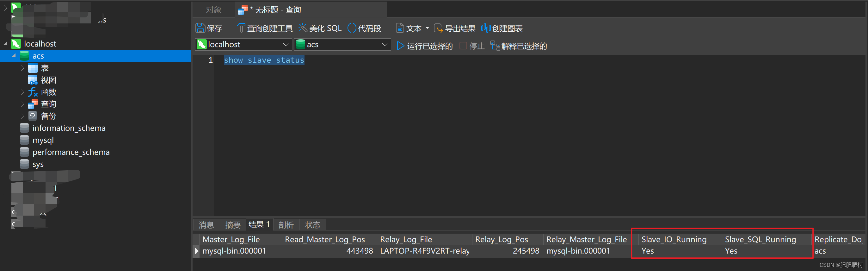The width and height of the screenshot is (868, 271).
Task: Click Export Result (导出结果)
Action: tap(455, 28)
